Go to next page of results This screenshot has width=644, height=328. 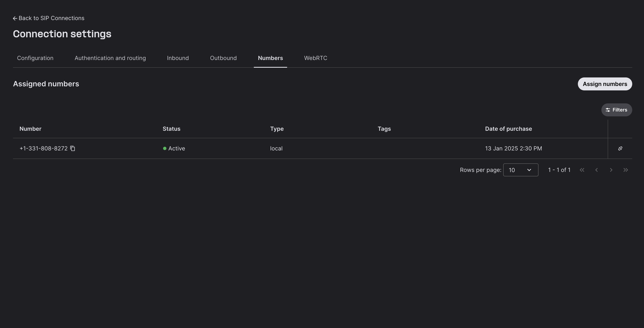pyautogui.click(x=611, y=170)
